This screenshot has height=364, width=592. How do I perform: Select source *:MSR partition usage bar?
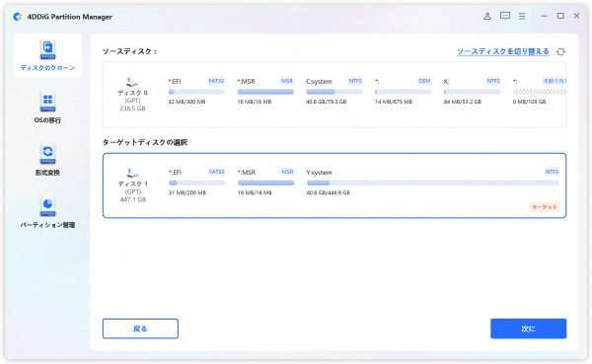[265, 92]
